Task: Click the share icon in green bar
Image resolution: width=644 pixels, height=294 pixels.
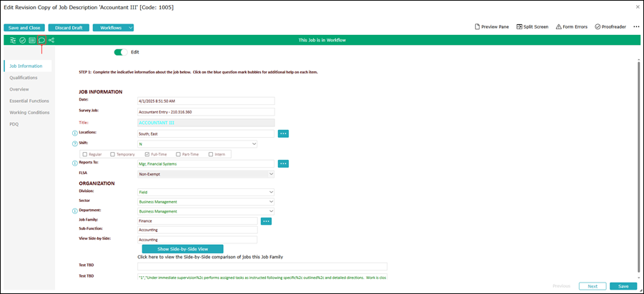Action: pos(51,40)
